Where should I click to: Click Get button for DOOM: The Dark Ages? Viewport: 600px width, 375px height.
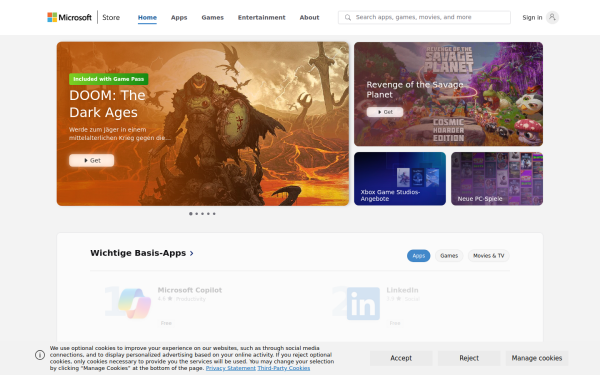tap(91, 160)
